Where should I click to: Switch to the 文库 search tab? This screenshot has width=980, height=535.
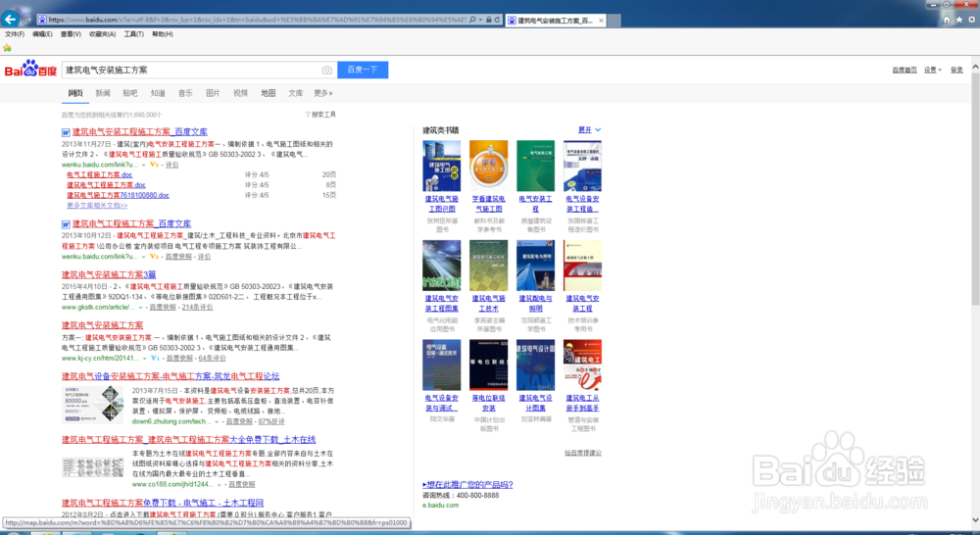coord(296,93)
